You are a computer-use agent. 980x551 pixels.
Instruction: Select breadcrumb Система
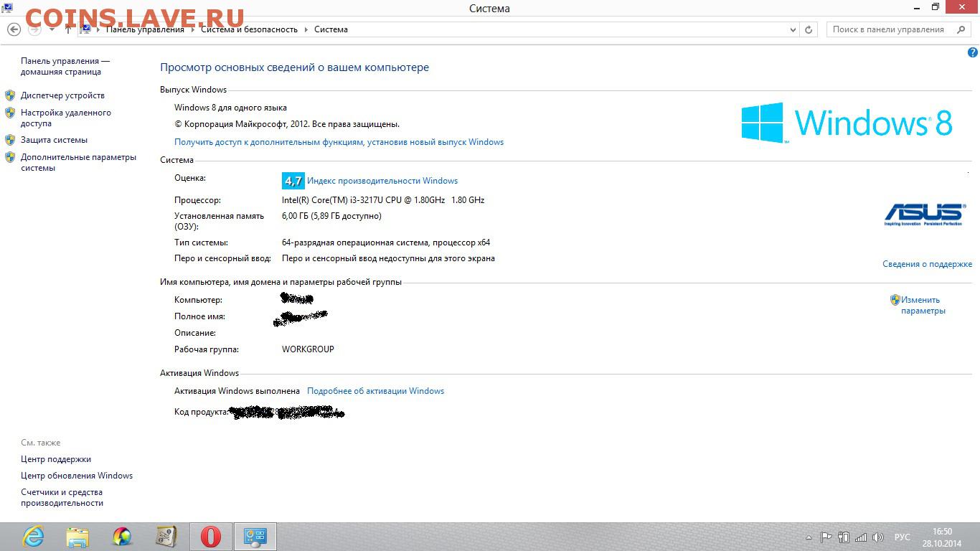(331, 29)
